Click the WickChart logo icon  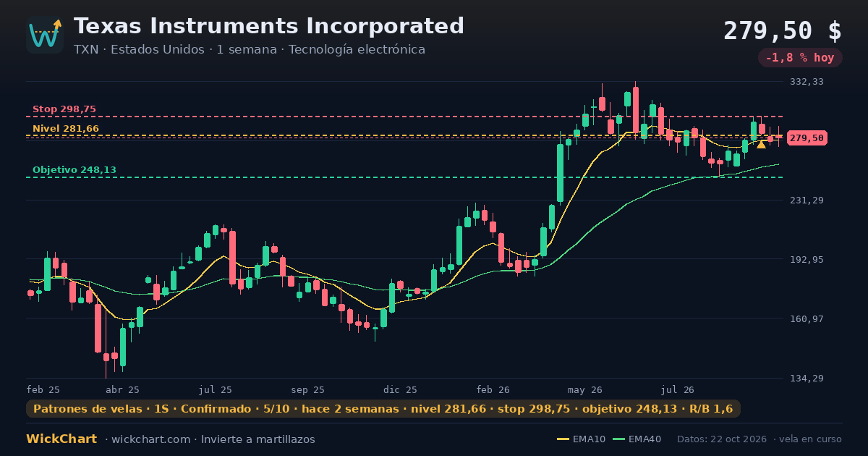coord(45,35)
